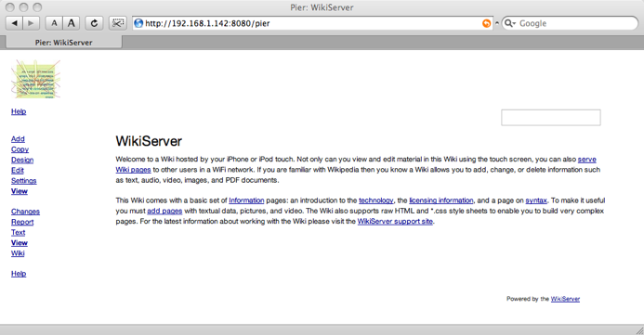Click the WikiServer link in footer
The width and height of the screenshot is (644, 335).
pos(565,299)
